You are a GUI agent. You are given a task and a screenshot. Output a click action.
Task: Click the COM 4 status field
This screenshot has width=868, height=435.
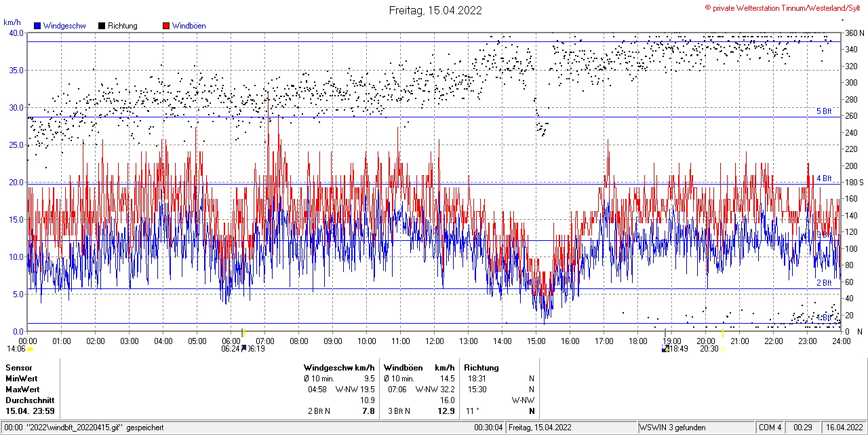[x=770, y=428]
